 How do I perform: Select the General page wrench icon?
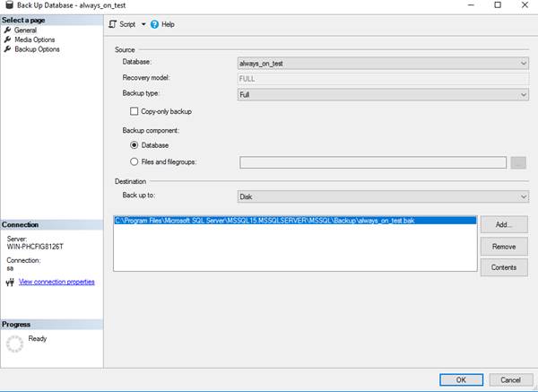coord(7,30)
